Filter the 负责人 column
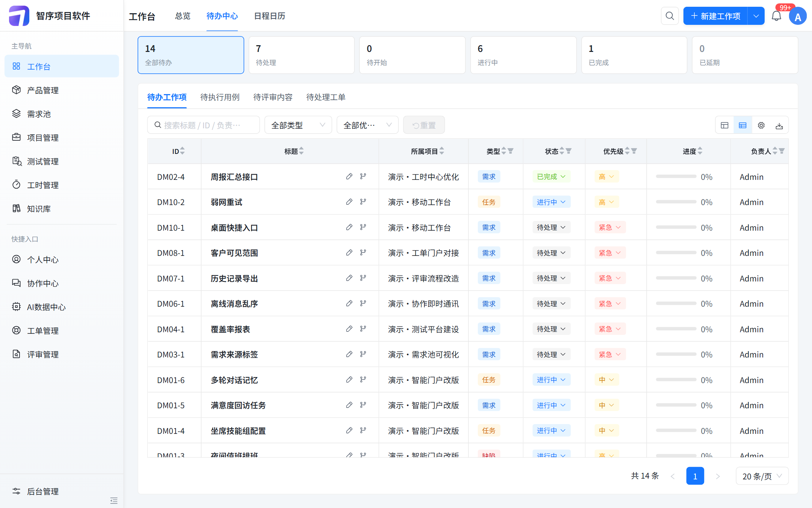The height and width of the screenshot is (508, 812). pos(782,151)
